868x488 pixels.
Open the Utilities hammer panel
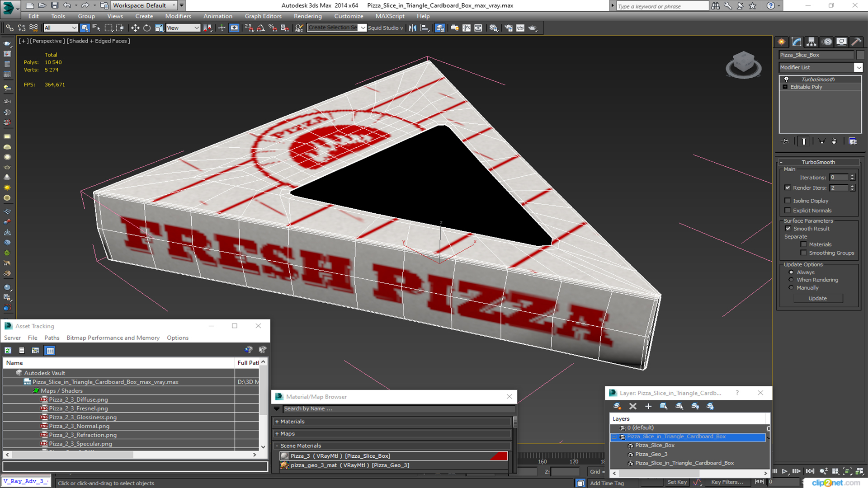click(x=856, y=42)
